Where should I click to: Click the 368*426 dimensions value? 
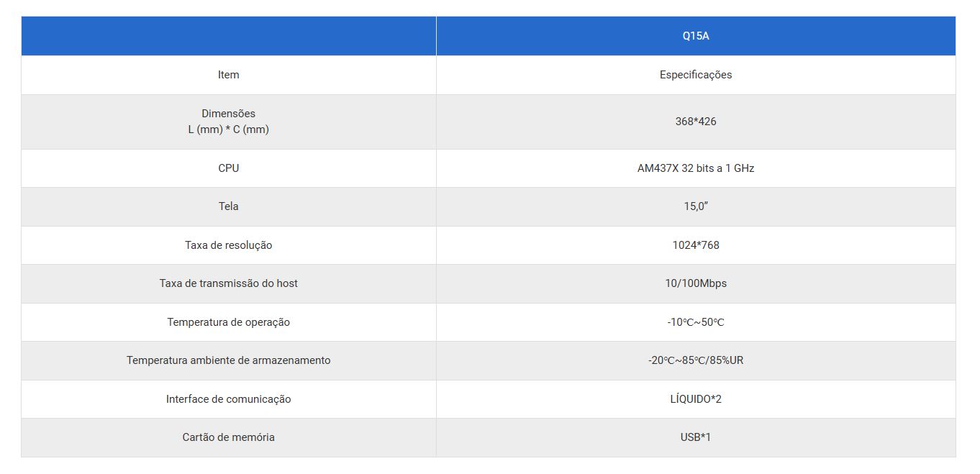[x=695, y=122]
